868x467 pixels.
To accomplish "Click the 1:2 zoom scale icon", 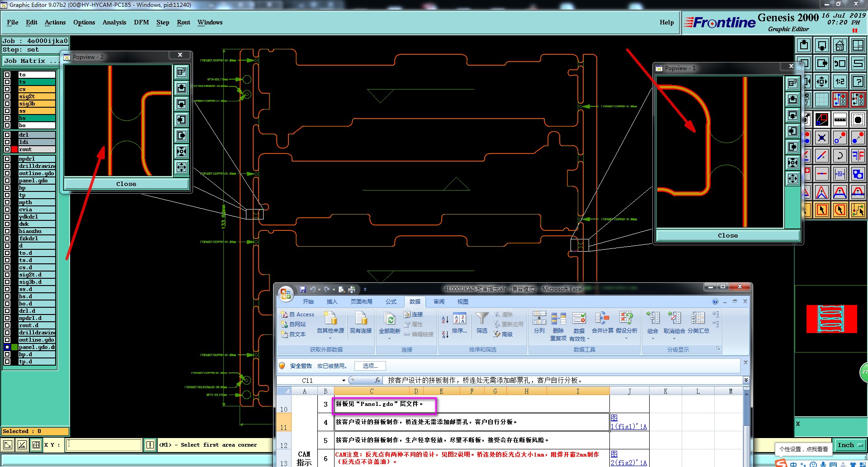I will (x=840, y=81).
